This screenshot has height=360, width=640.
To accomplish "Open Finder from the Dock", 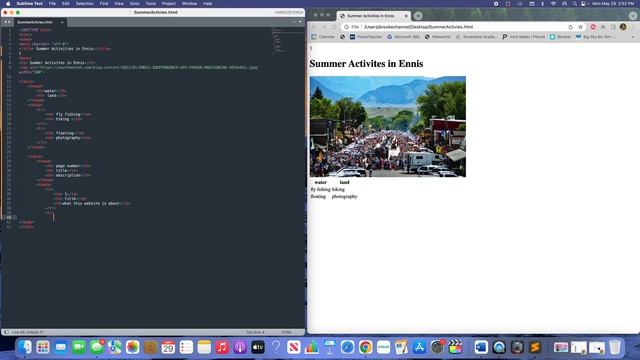I will (25, 347).
